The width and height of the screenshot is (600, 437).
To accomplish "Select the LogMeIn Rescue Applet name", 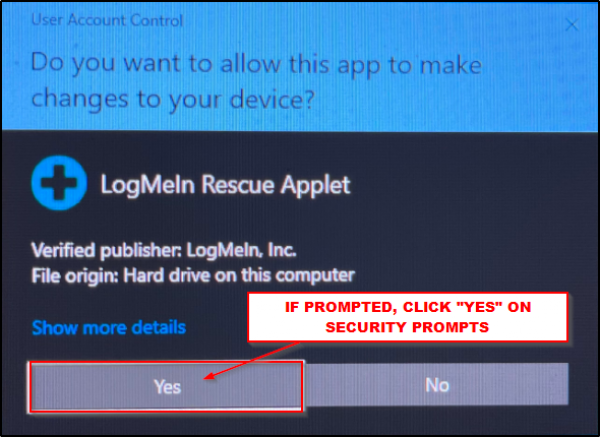I will point(225,186).
